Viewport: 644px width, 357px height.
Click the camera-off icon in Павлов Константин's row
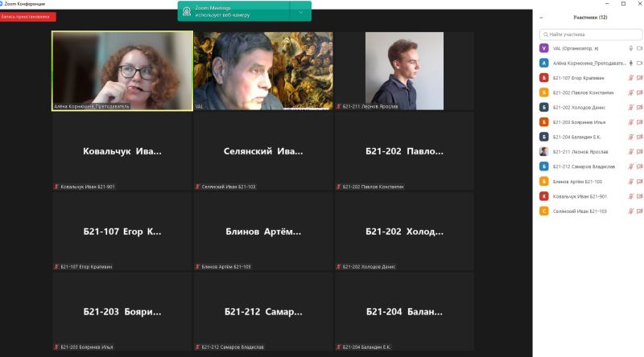pyautogui.click(x=639, y=92)
